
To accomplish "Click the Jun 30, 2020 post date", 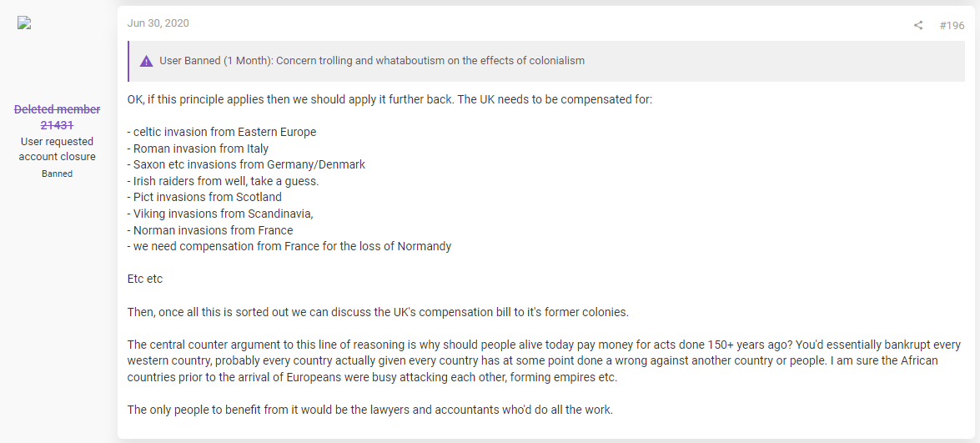I will coord(158,23).
